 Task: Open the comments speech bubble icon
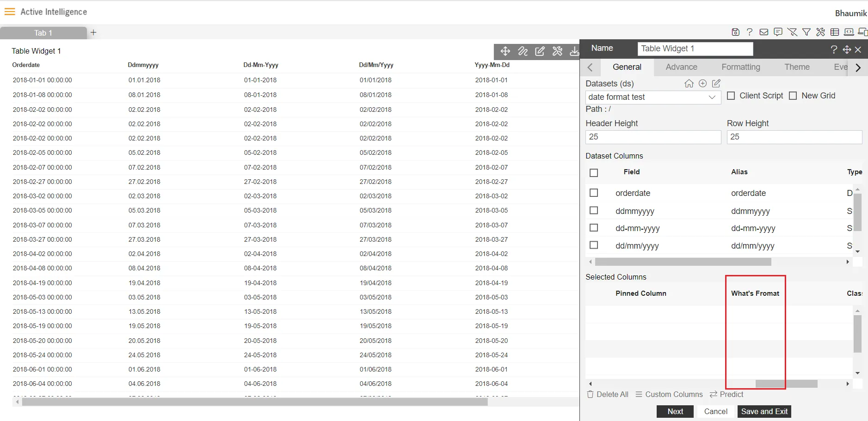tap(778, 32)
